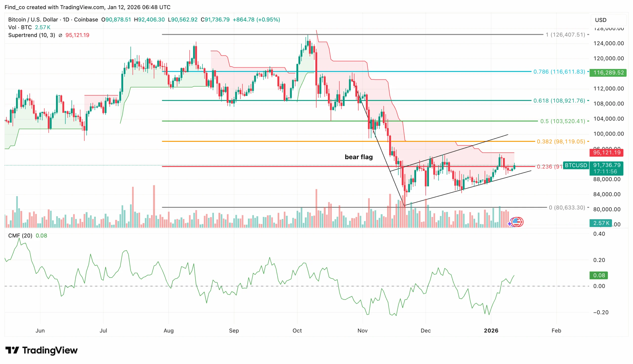Click the 17:11:56 bar countdown timer
This screenshot has width=633, height=364.
[x=605, y=171]
